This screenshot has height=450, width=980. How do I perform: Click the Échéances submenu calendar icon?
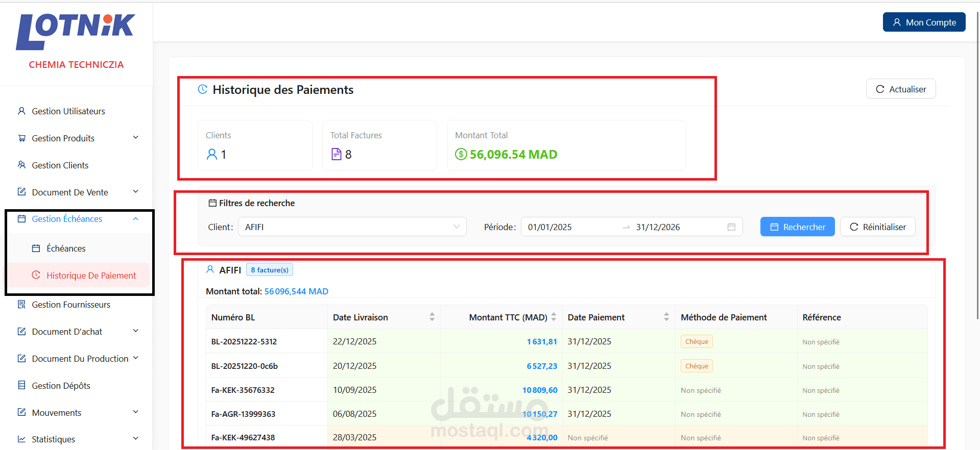tap(36, 248)
